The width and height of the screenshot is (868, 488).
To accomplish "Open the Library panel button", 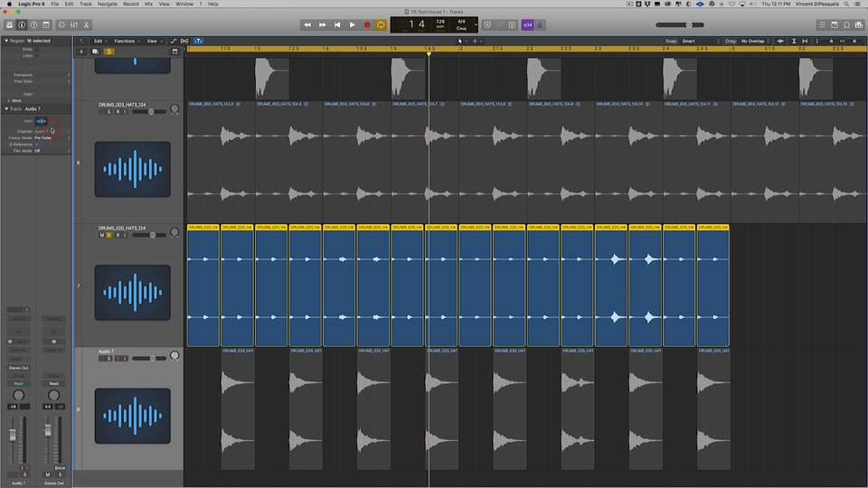I will pyautogui.click(x=9, y=25).
